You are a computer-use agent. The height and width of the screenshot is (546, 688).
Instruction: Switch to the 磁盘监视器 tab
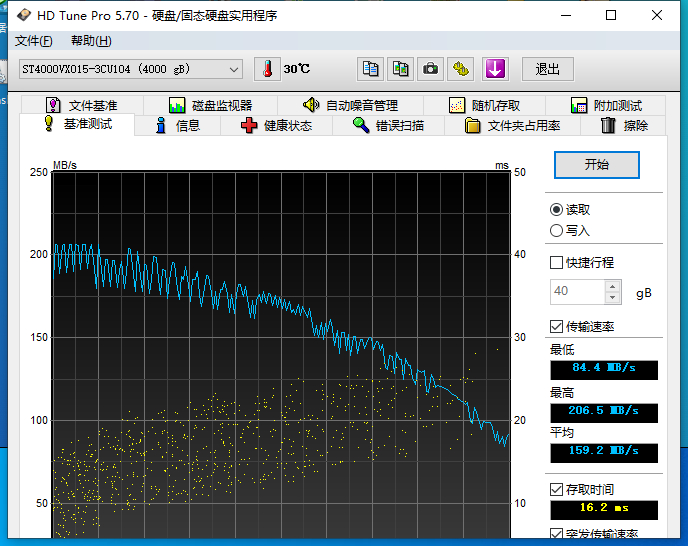211,105
